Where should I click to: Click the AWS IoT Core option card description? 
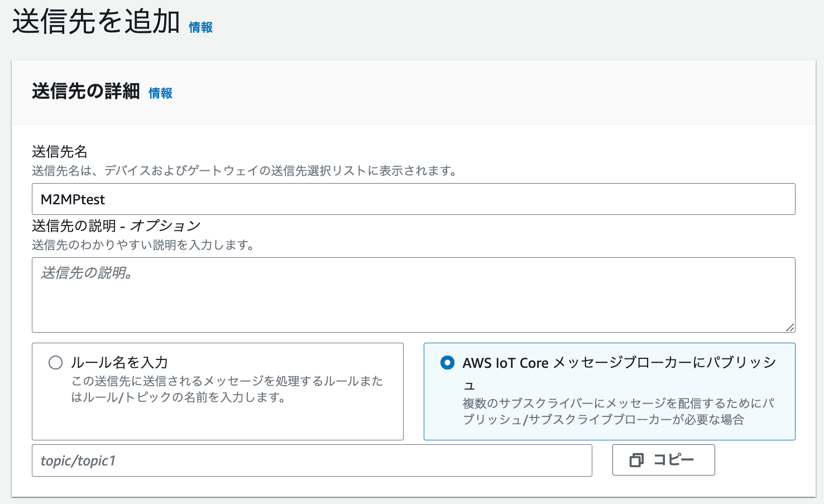pos(619,411)
